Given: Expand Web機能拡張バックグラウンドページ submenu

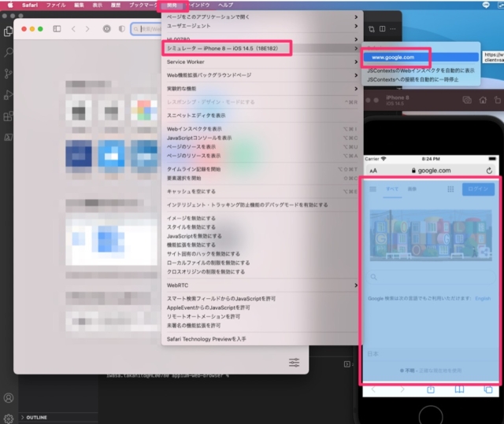Looking at the screenshot, I should click(x=261, y=75).
